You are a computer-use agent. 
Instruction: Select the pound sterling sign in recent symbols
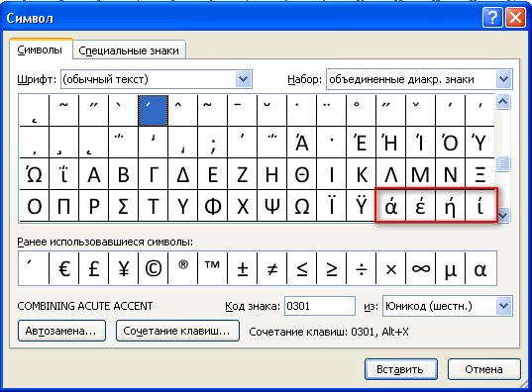(x=94, y=268)
